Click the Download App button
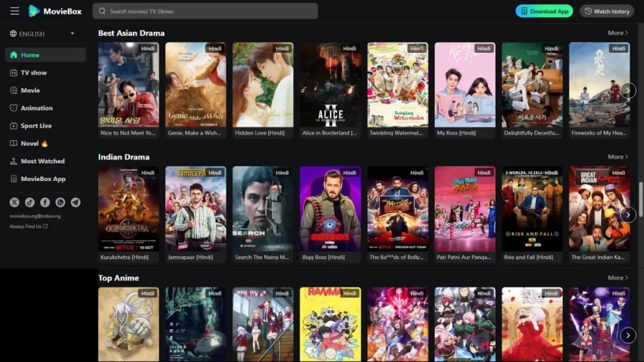Viewport: 644px width, 362px height. [544, 11]
